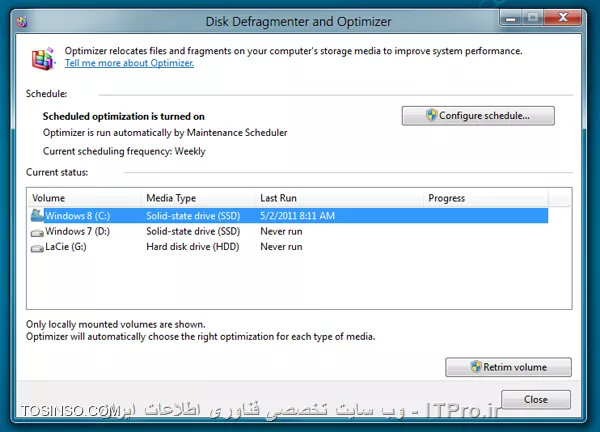The width and height of the screenshot is (600, 432).
Task: Sort by the Last Run column header
Action: pyautogui.click(x=339, y=198)
